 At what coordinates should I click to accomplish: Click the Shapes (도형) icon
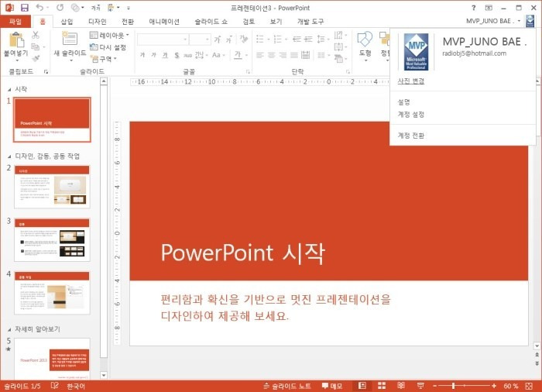[365, 39]
